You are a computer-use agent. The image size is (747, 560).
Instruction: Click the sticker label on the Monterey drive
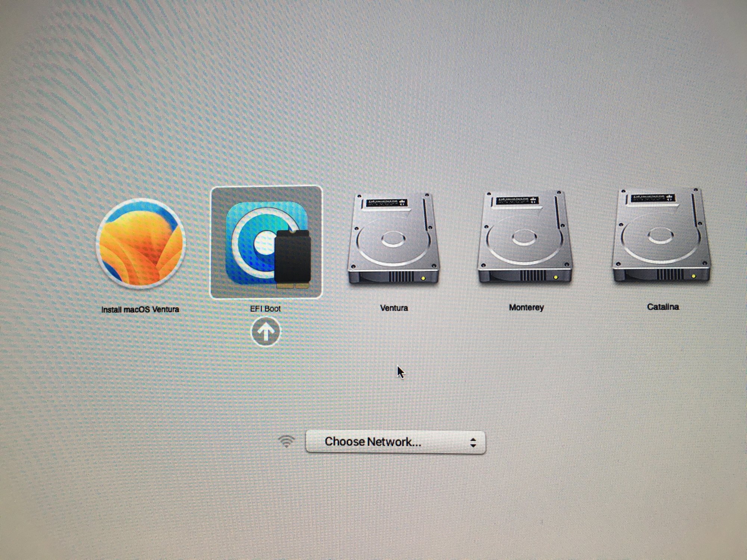coord(518,201)
